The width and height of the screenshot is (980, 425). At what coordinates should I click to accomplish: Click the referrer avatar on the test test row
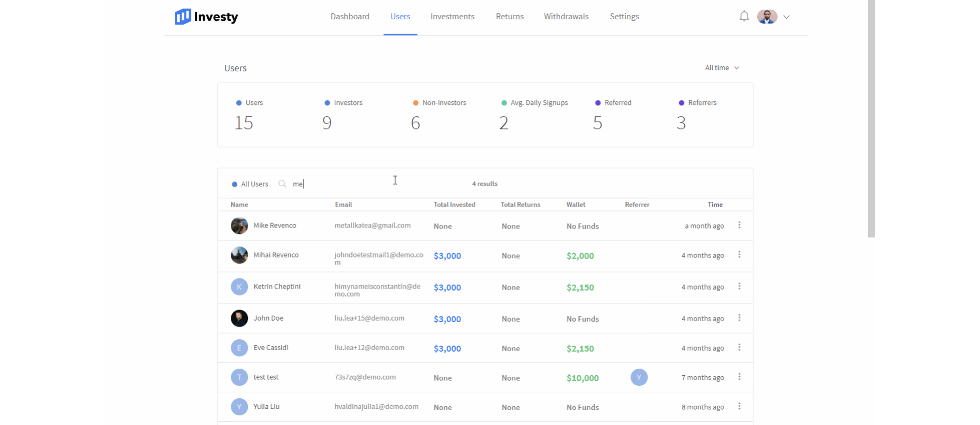[639, 377]
